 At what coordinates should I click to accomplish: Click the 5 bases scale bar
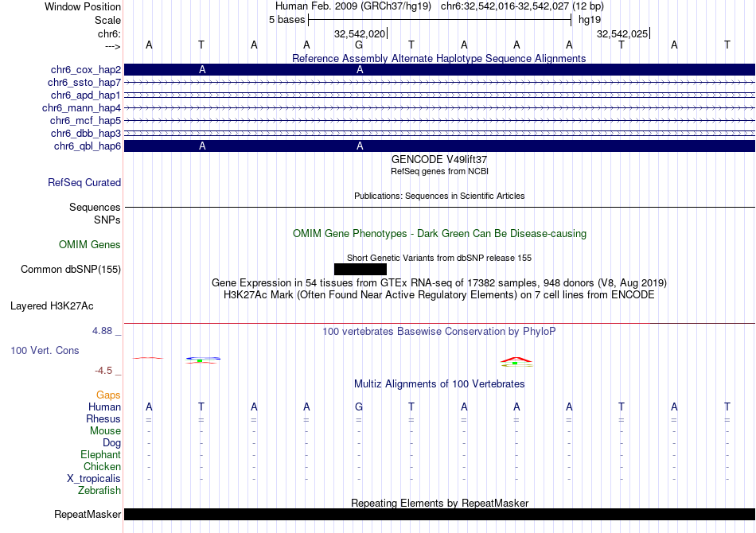coord(439,20)
